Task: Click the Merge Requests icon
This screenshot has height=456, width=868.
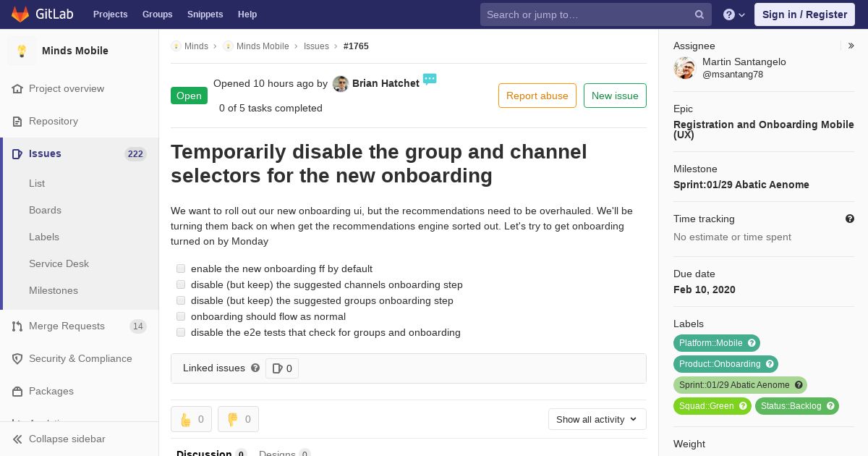Action: (x=17, y=326)
